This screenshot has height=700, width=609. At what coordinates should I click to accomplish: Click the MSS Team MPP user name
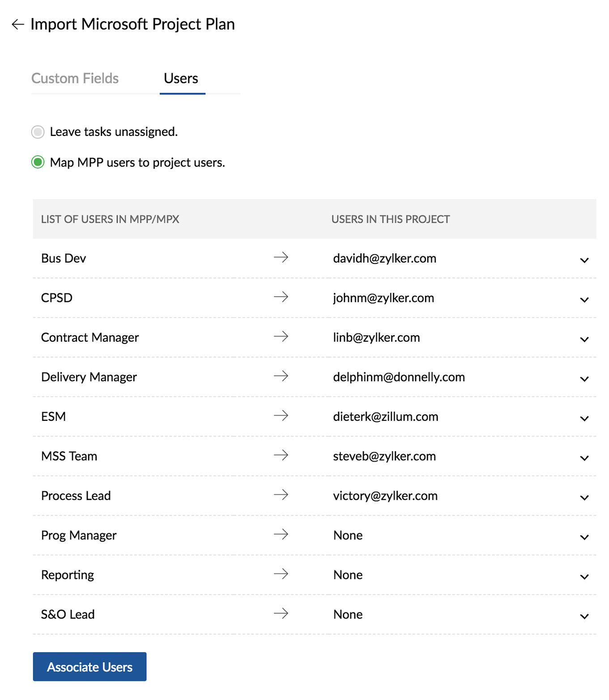69,456
